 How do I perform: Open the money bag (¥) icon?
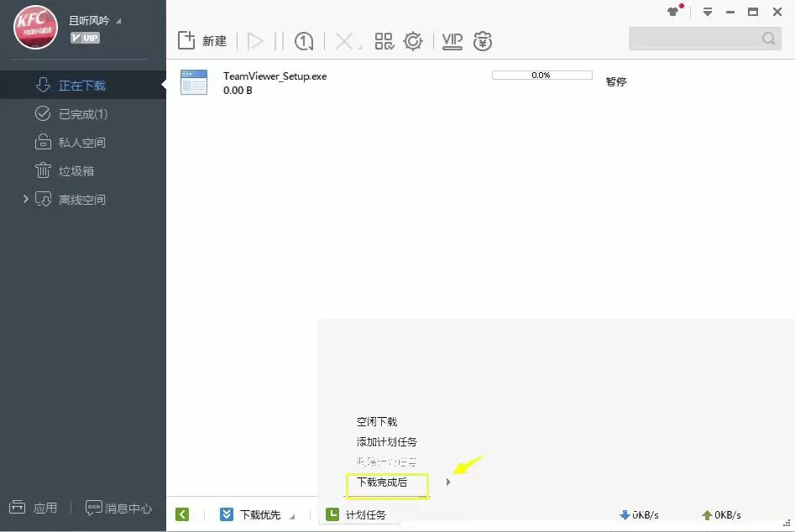(x=483, y=41)
